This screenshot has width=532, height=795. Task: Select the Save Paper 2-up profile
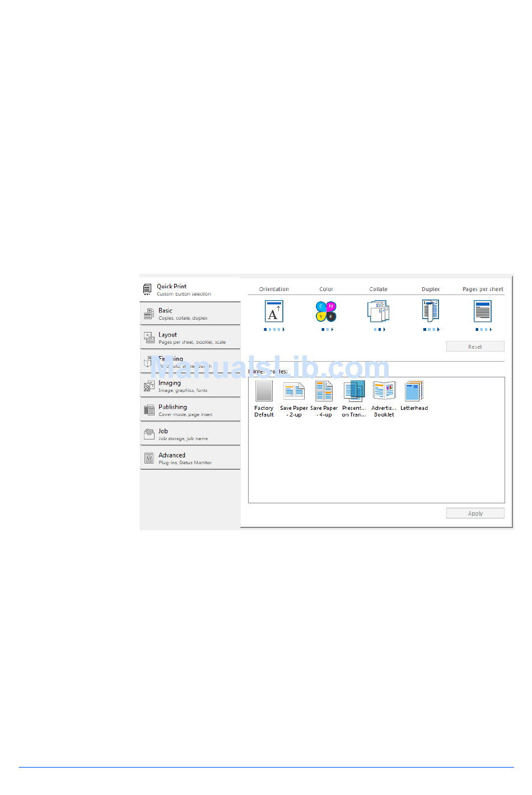(294, 399)
